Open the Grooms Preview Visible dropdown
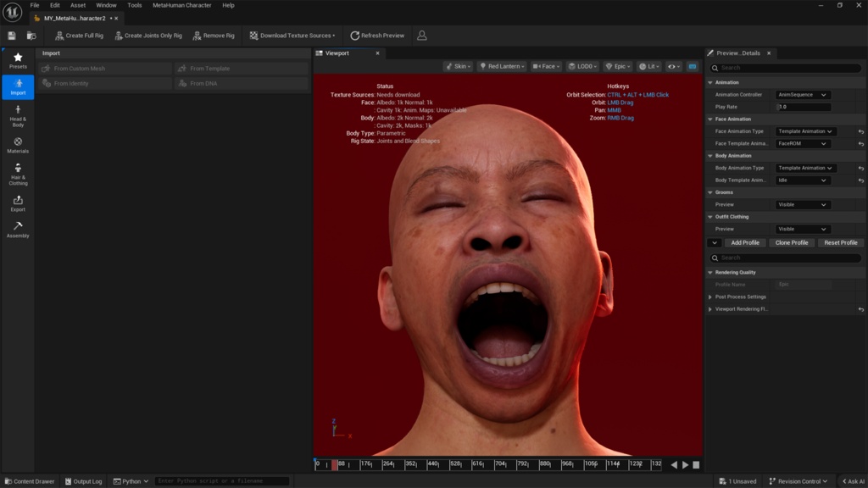Image resolution: width=868 pixels, height=488 pixels. [802, 204]
